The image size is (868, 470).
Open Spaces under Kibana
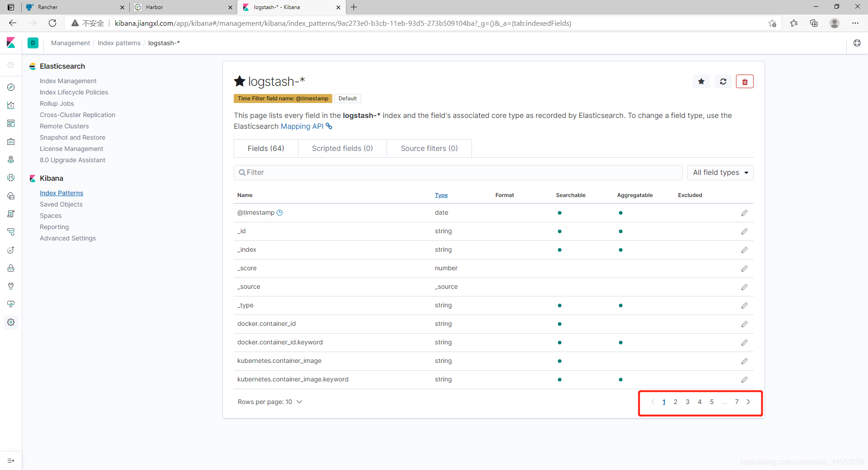click(x=51, y=216)
